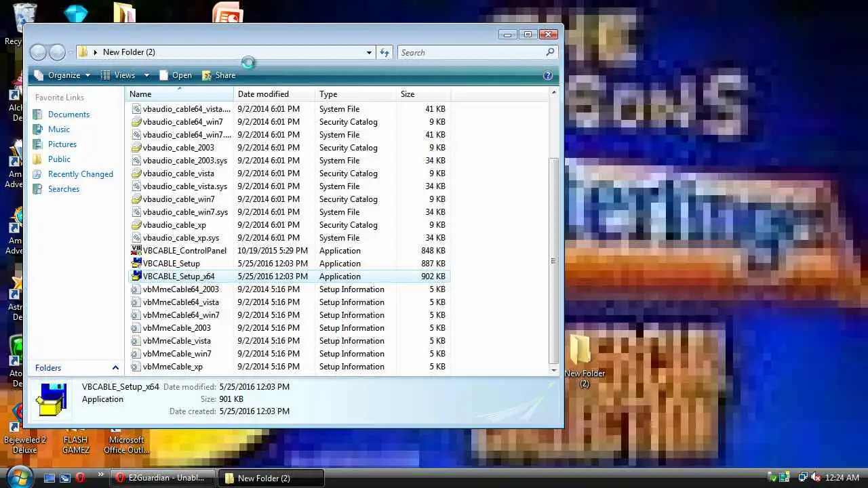Select the vbaudio_cable_xp.sys file name

181,238
